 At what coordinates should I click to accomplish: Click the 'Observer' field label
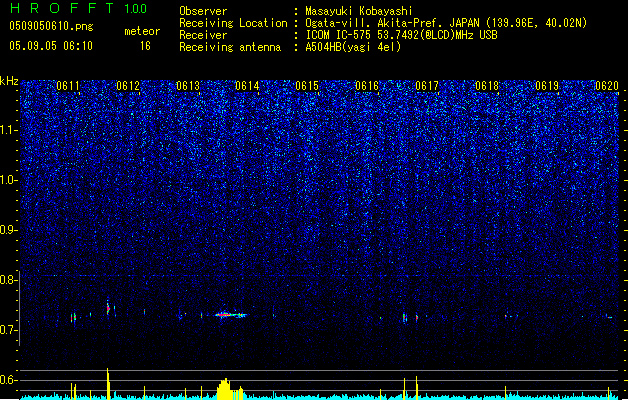coord(203,11)
